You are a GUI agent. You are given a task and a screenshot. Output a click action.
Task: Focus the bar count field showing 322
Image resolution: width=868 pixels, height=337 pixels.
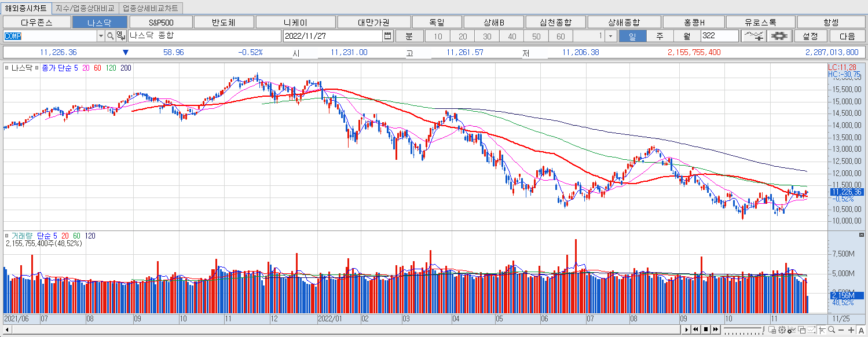720,36
